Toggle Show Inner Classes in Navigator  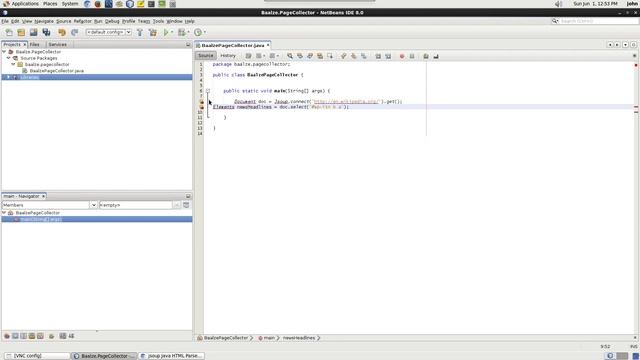40,336
